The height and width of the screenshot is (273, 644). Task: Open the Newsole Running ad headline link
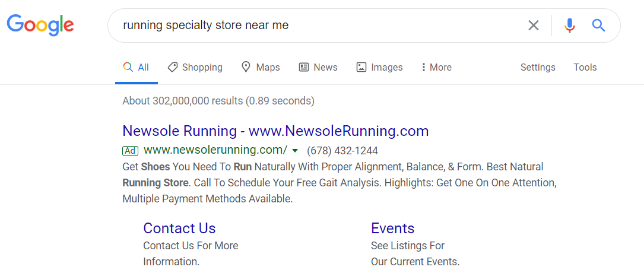coord(275,131)
